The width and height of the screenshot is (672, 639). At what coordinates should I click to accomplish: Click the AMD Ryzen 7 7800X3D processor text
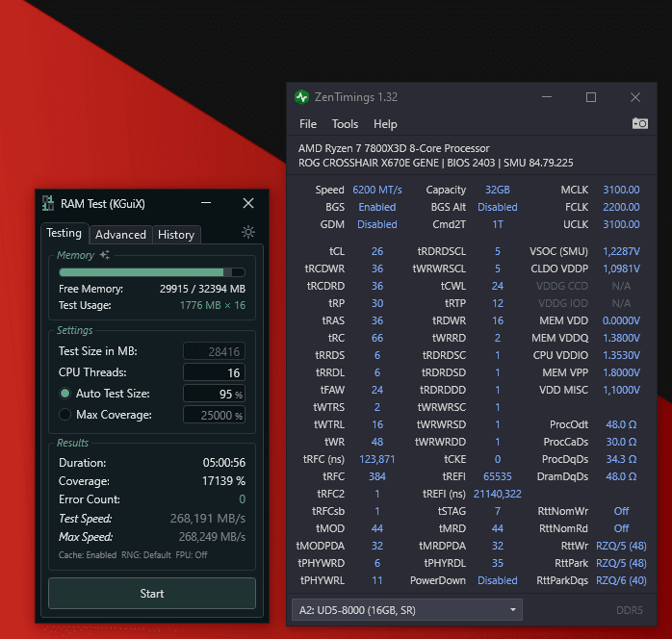pos(394,148)
